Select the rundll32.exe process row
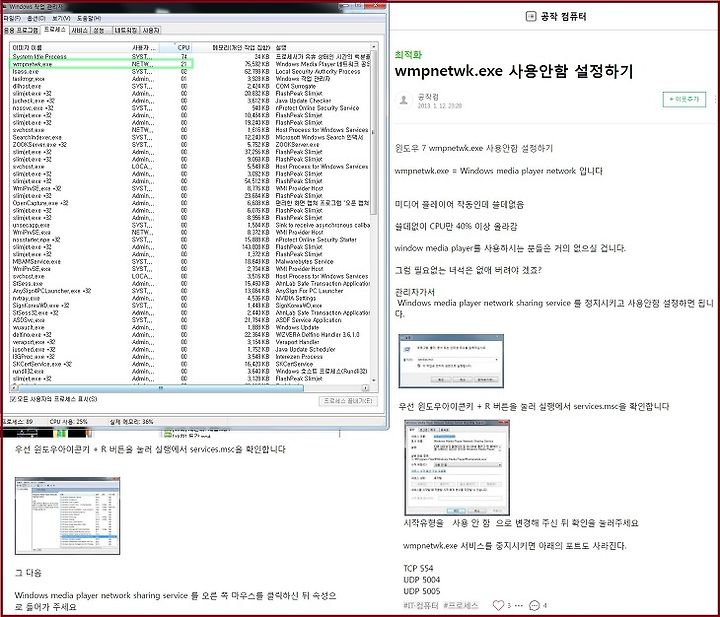 click(191, 371)
